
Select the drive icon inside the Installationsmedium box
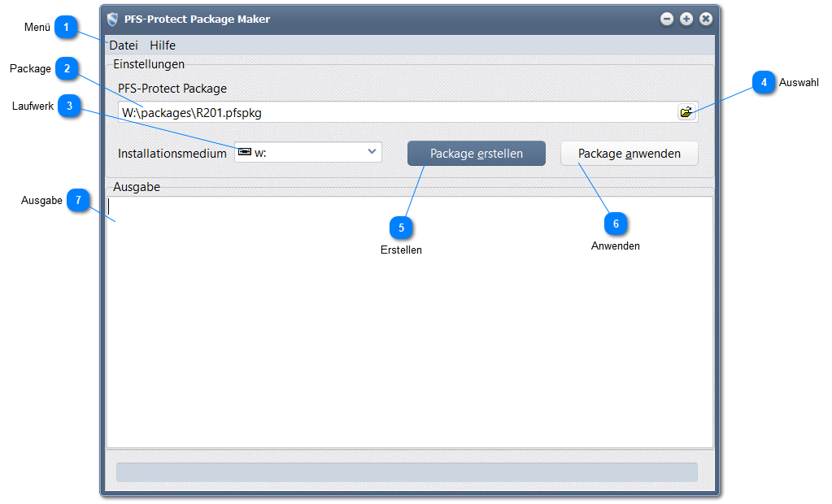pyautogui.click(x=244, y=151)
